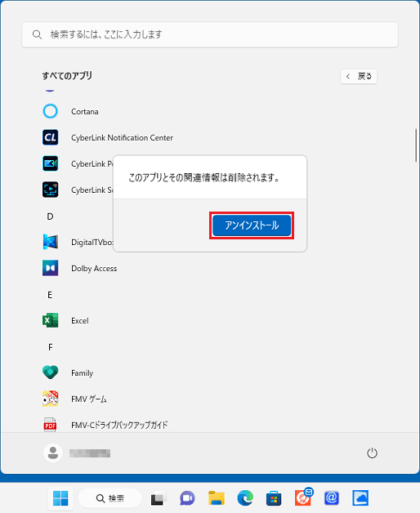Open the Family app icon
Viewport: 420px width, 513px height.
51,372
